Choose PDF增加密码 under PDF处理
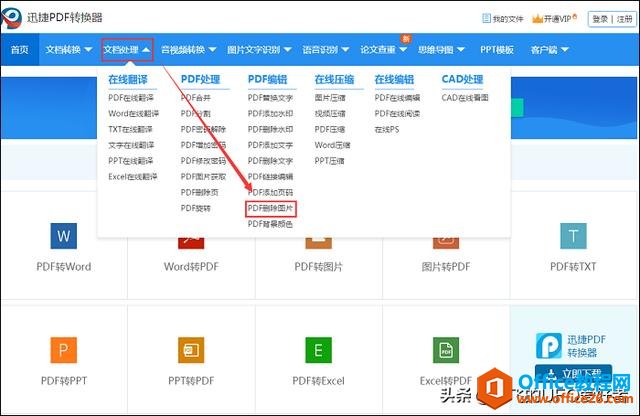 point(203,145)
